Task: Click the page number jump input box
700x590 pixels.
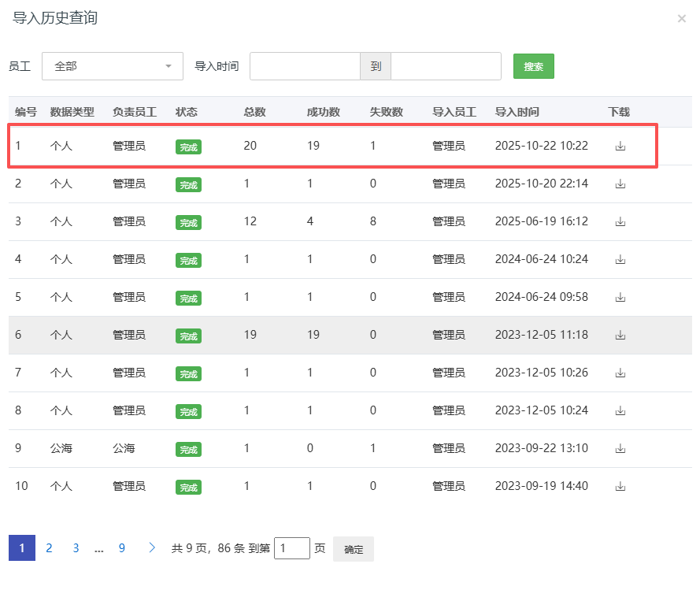Action: 291,548
